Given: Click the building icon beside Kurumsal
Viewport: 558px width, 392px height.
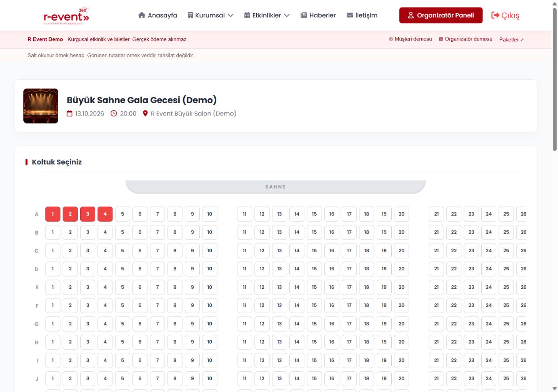Looking at the screenshot, I should pyautogui.click(x=191, y=15).
